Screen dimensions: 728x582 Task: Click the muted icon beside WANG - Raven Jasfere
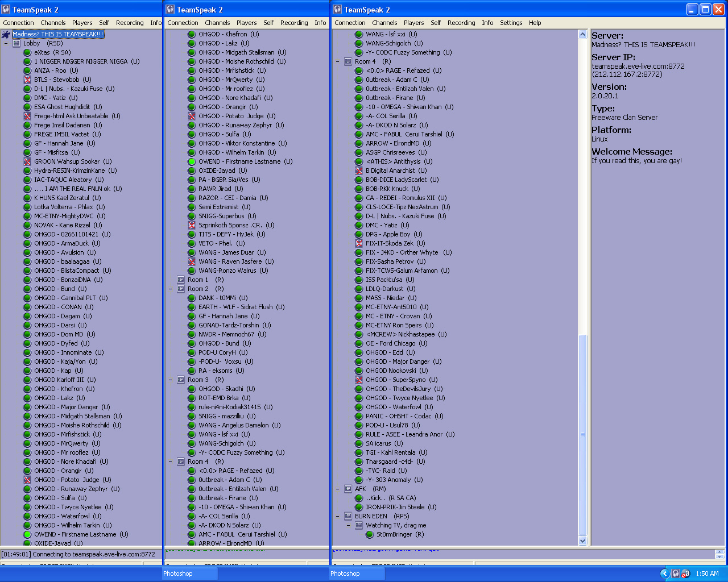[x=192, y=261]
